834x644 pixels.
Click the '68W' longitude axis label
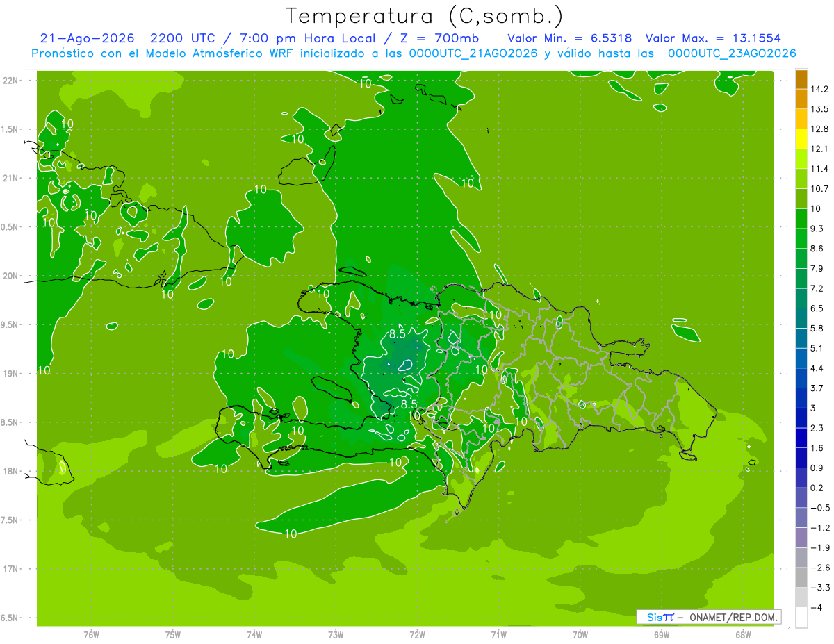(743, 635)
